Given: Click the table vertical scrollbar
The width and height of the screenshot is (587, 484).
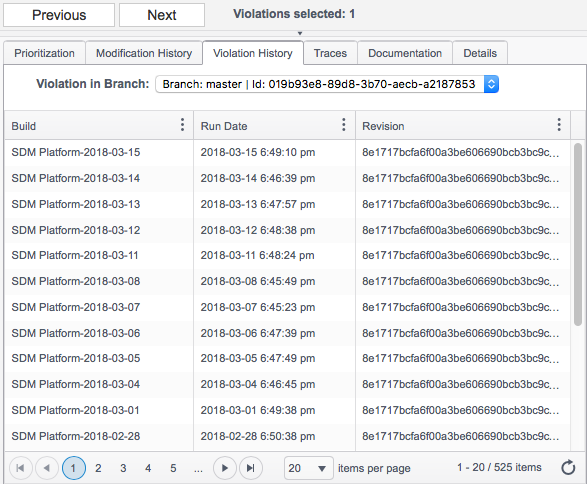Looking at the screenshot, I should coord(578,234).
